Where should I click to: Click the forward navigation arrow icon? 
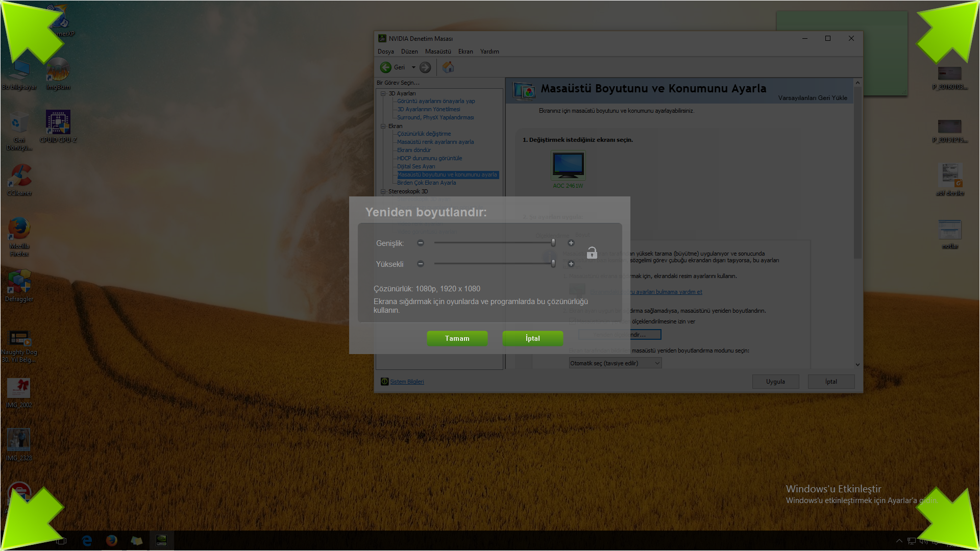[425, 67]
